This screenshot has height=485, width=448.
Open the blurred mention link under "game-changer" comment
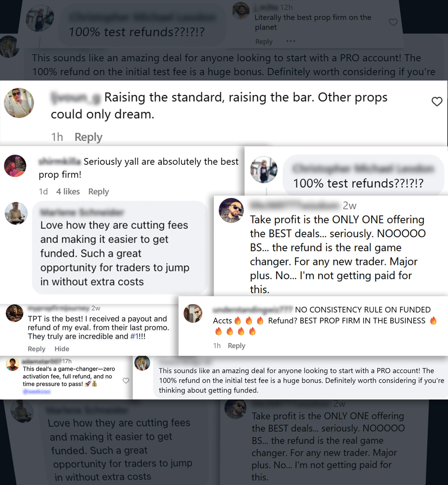(x=37, y=391)
